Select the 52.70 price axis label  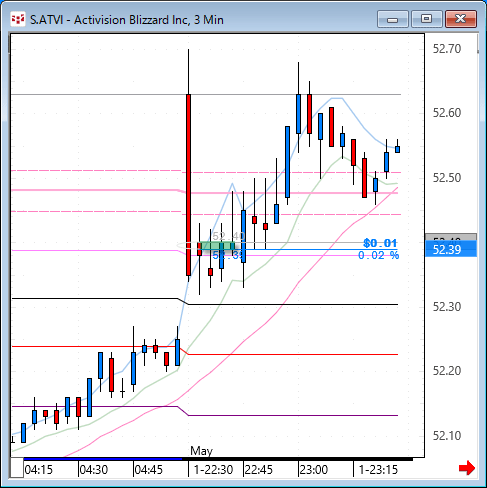click(x=447, y=49)
